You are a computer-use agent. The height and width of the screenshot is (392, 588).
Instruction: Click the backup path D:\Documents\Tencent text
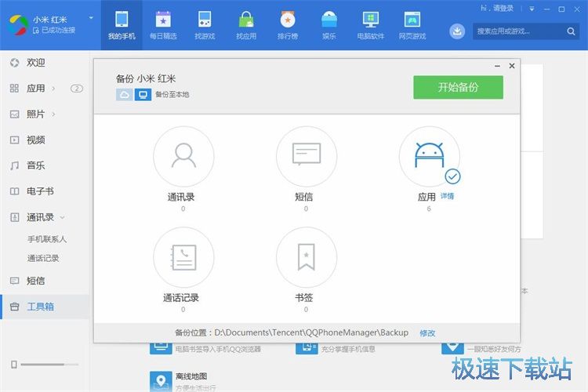311,332
